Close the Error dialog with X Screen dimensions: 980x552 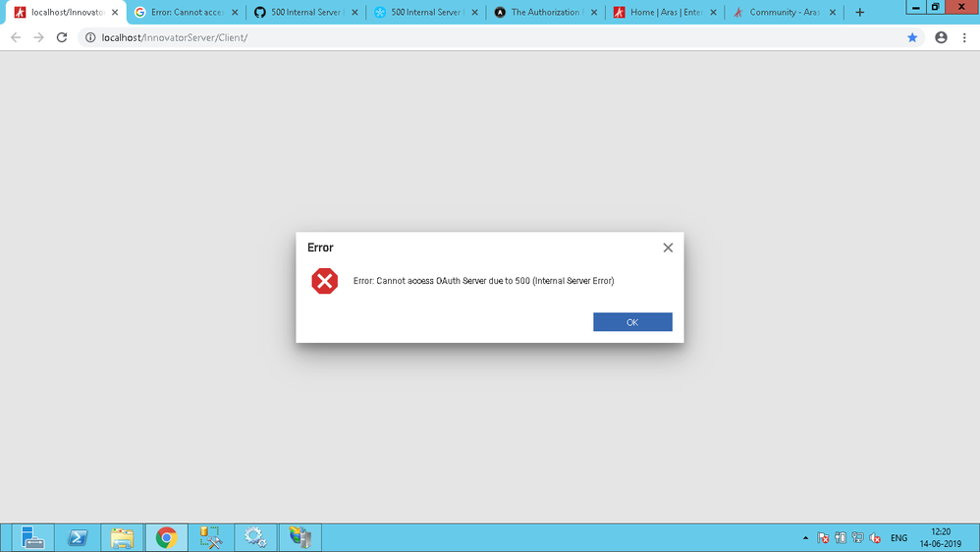pyautogui.click(x=668, y=248)
